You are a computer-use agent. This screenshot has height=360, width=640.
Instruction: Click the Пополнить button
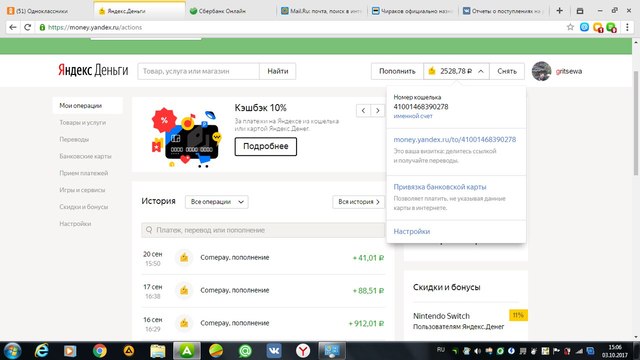pyautogui.click(x=397, y=71)
